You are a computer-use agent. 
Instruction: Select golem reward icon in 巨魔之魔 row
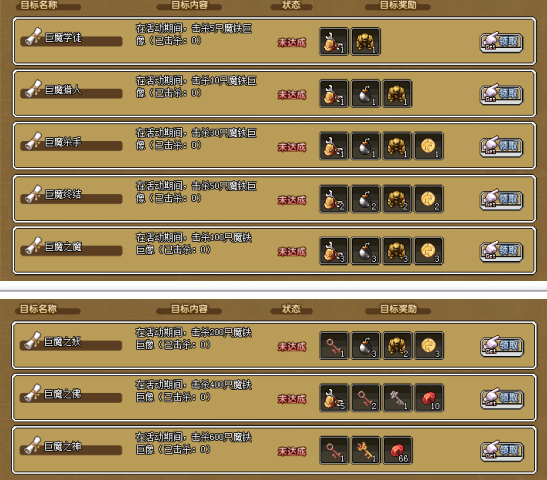(x=397, y=251)
